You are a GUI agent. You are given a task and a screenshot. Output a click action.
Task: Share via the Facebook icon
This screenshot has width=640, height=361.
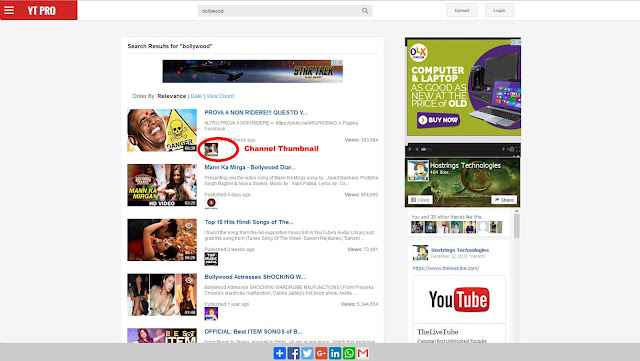coord(293,353)
